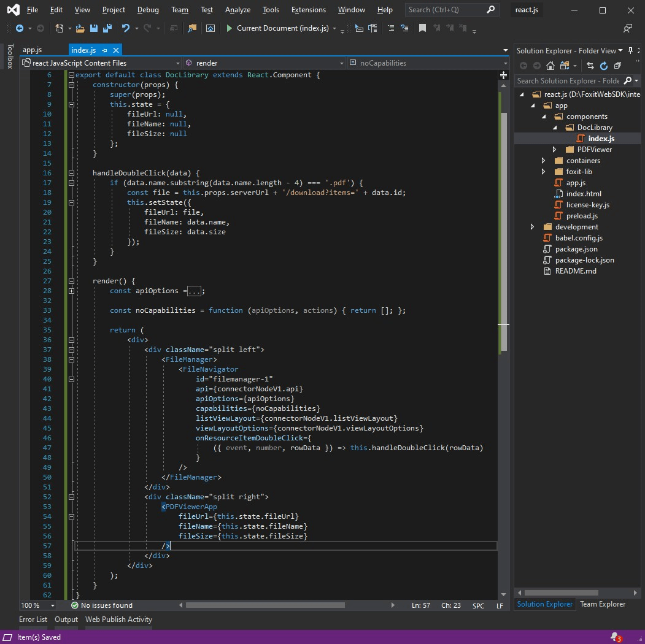Select license-key.js in Solution Explorer

(587, 205)
